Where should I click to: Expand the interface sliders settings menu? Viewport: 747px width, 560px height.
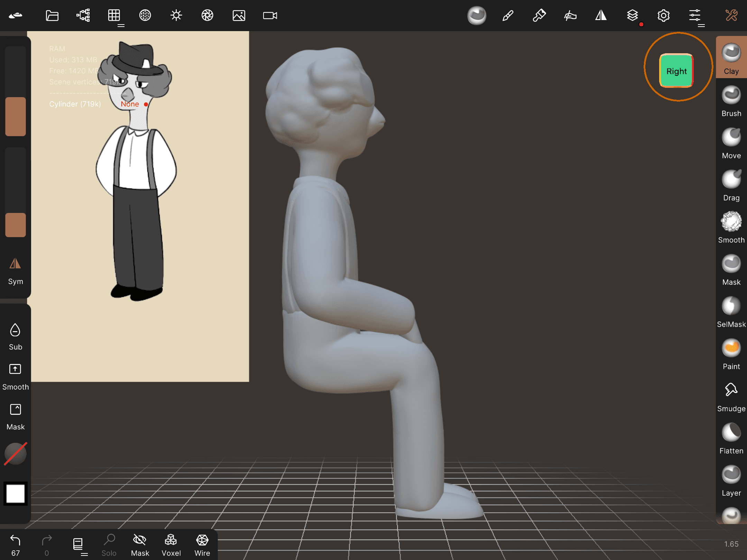(x=695, y=16)
